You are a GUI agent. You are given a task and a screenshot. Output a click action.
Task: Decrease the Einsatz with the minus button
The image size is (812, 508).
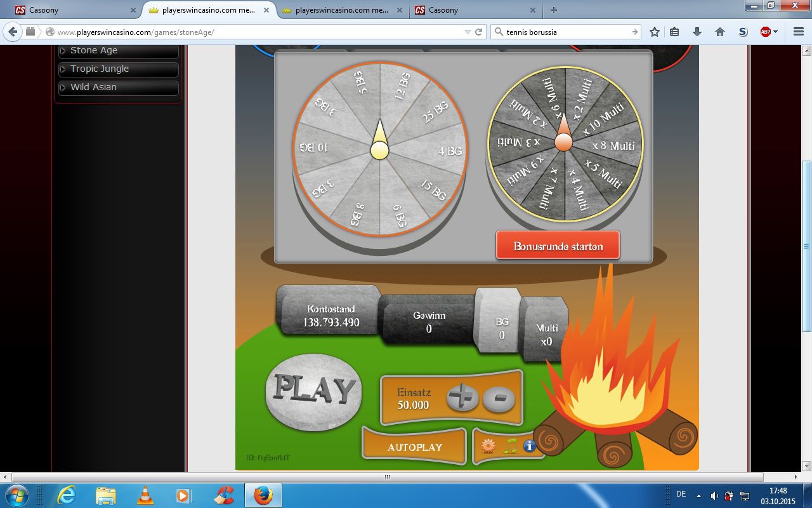[499, 399]
